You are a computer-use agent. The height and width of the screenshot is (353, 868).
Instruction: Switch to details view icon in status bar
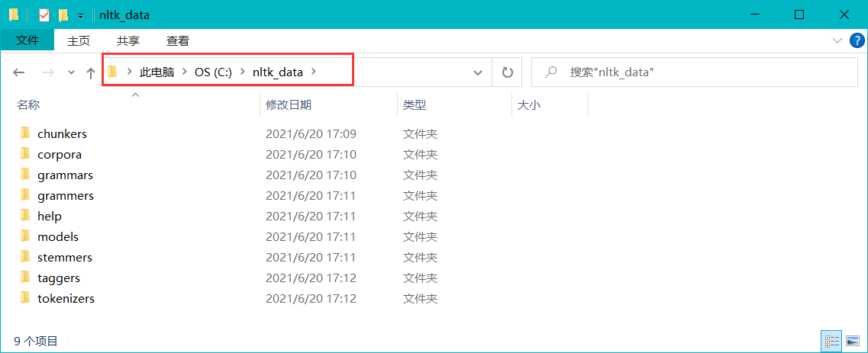click(x=833, y=342)
